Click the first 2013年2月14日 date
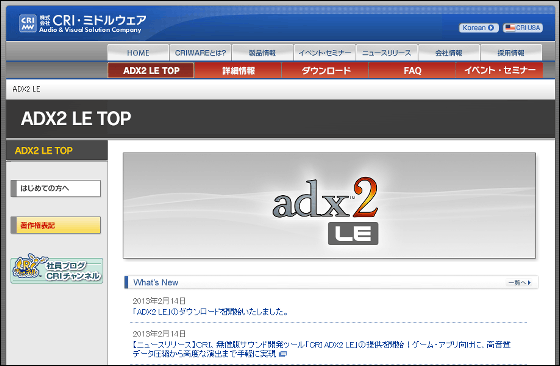This screenshot has width=560, height=366. coord(159,301)
